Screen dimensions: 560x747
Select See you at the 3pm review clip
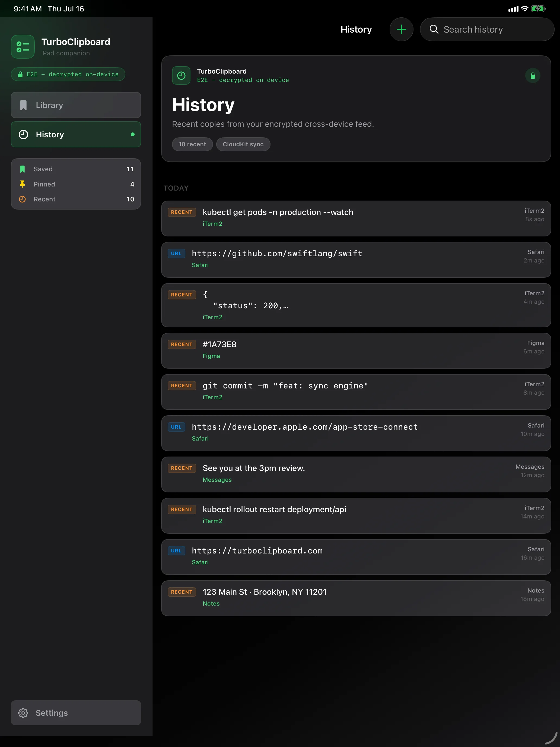pyautogui.click(x=356, y=474)
